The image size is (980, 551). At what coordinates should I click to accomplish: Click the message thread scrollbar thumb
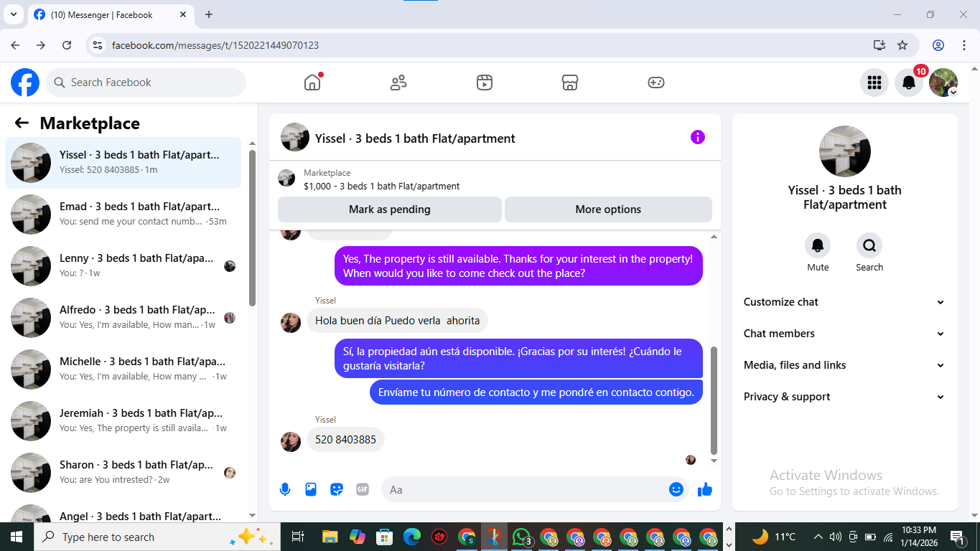[714, 400]
